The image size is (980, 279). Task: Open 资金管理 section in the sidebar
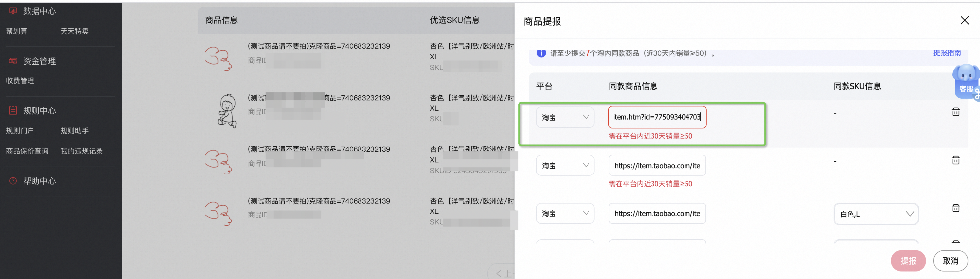pos(39,61)
